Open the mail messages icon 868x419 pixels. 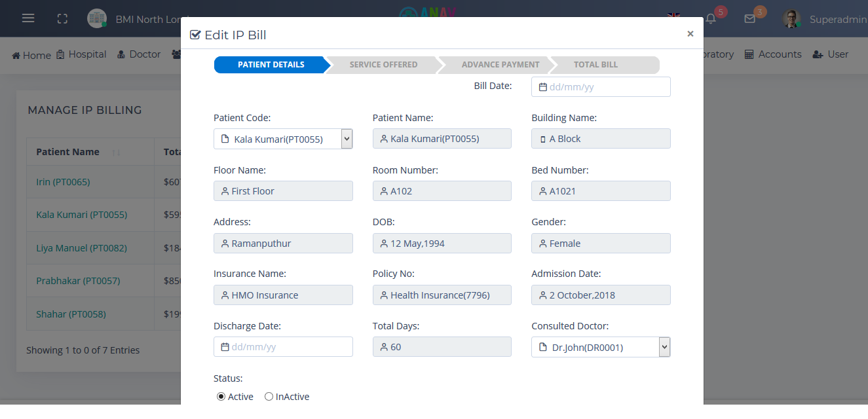coord(750,19)
